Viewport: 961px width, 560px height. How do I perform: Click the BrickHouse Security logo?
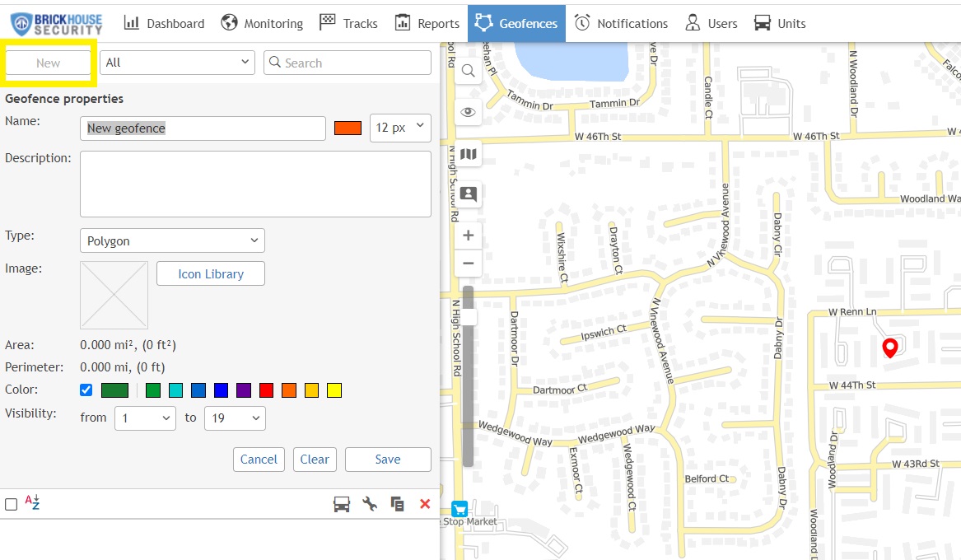(x=56, y=24)
